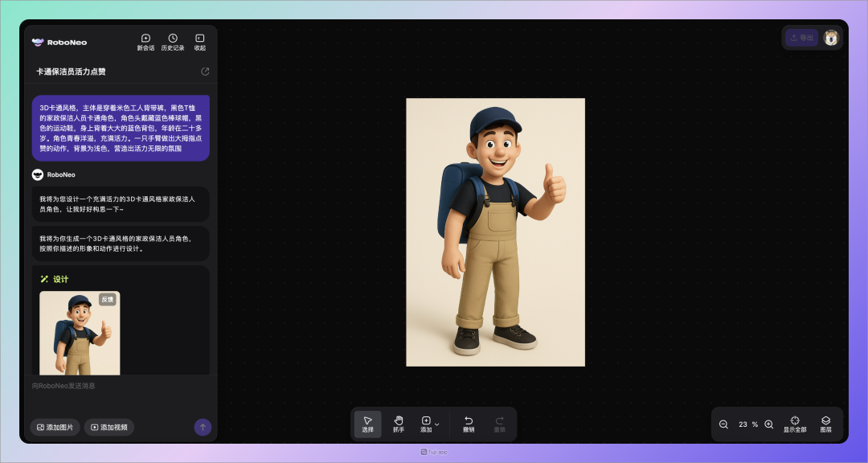Expand the 添加 dropdown chevron
The image size is (868, 463).
(x=437, y=424)
